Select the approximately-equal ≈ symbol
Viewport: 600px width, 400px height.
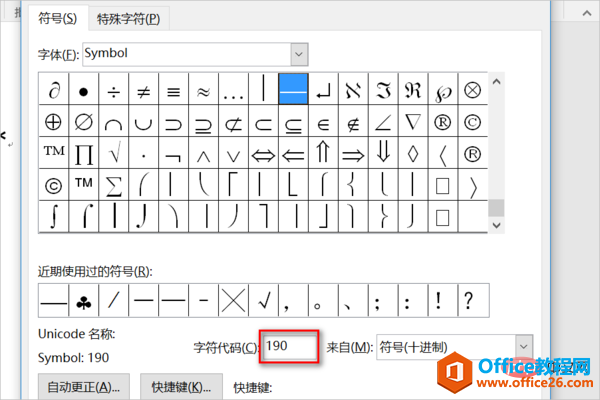[x=204, y=88]
